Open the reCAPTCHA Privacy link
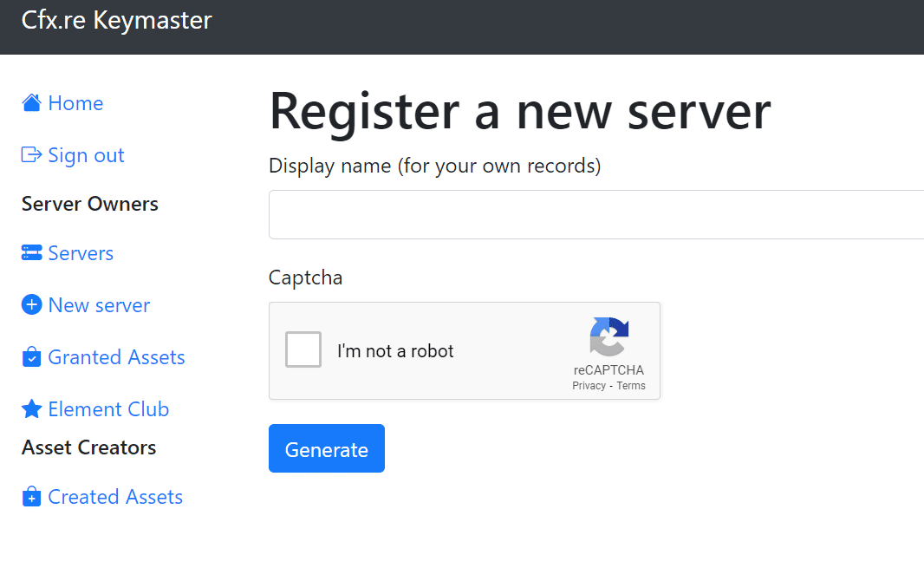 [x=589, y=385]
